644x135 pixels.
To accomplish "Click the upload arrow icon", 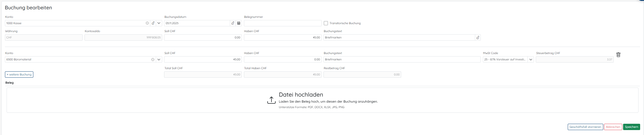I will [271, 100].
